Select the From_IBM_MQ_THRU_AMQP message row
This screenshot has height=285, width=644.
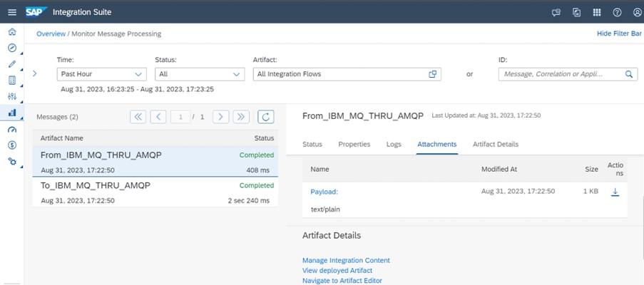pos(155,162)
